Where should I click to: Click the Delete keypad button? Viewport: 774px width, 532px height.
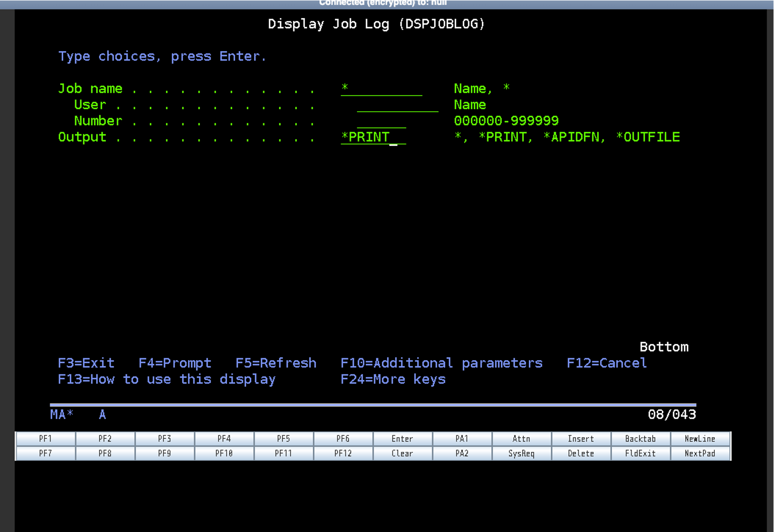(x=581, y=453)
